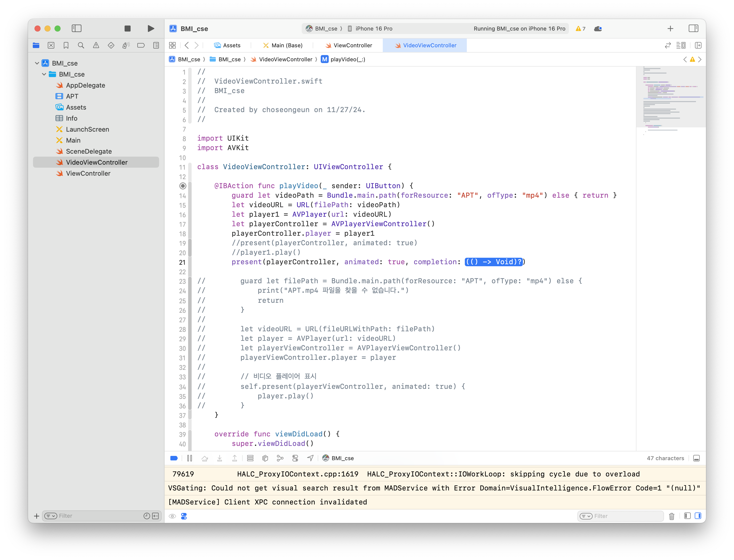Pause program execution in debug bar
The width and height of the screenshot is (734, 560).
pos(190,458)
